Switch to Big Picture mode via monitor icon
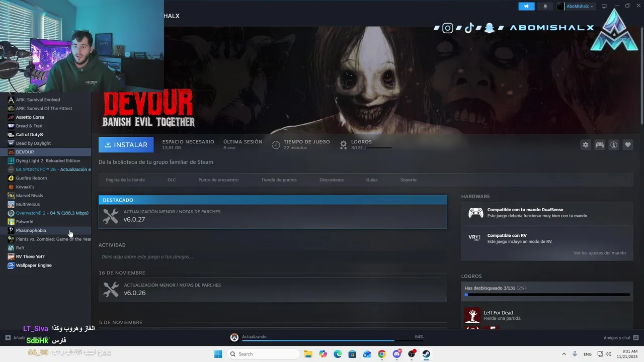This screenshot has width=644, height=362. [x=604, y=6]
